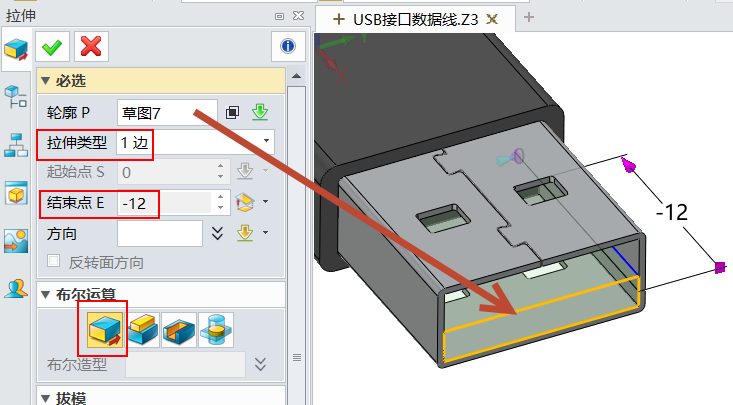This screenshot has height=405, width=733.
Task: Enable 反转面方向 checkbox
Action: [x=55, y=263]
